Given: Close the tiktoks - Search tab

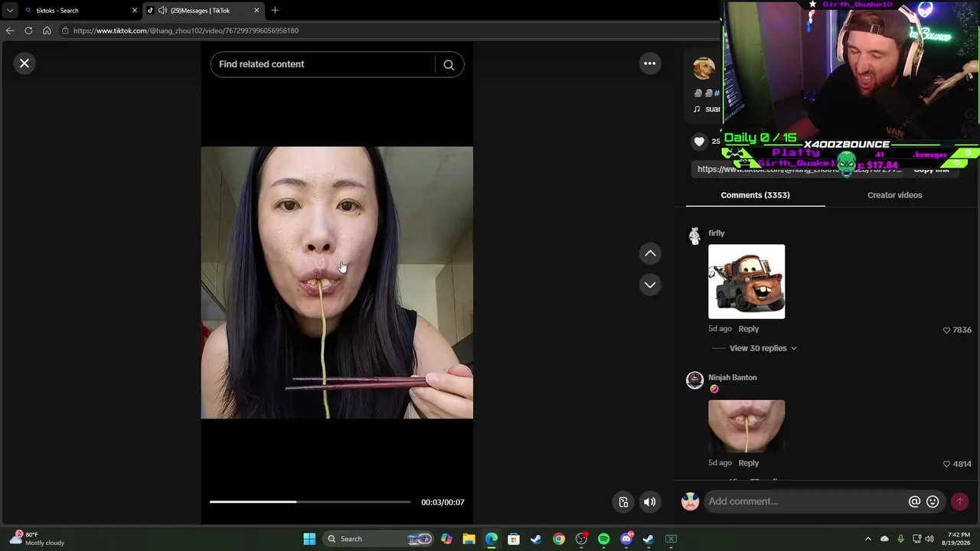Looking at the screenshot, I should 135,11.
